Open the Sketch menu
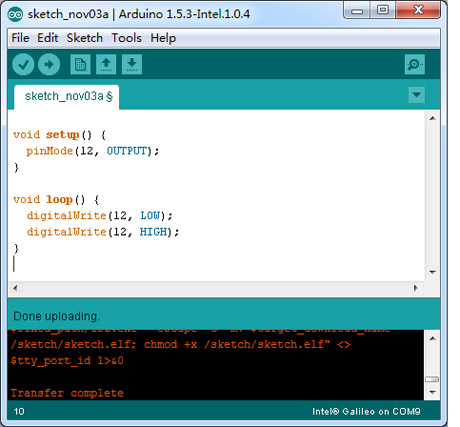This screenshot has height=427, width=460. (x=85, y=38)
